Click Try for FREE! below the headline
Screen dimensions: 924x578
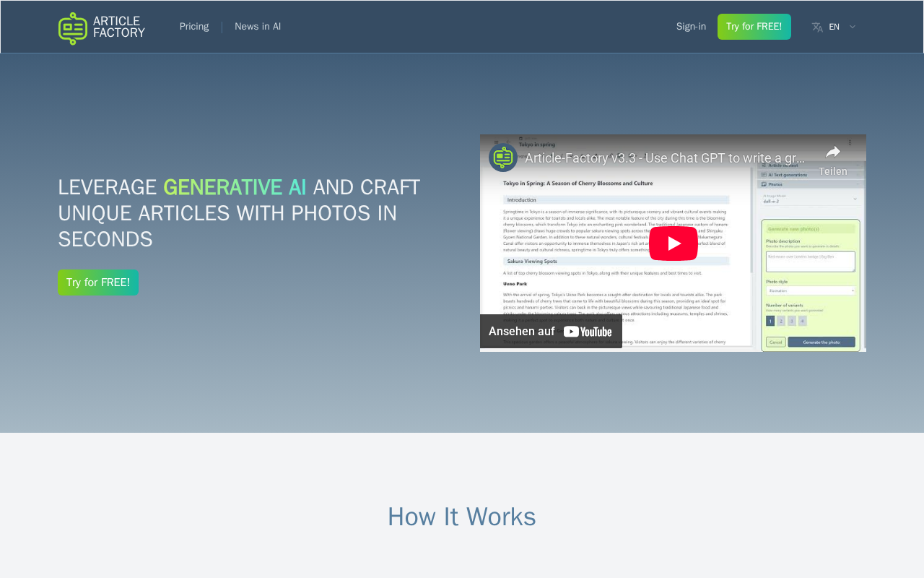coord(98,282)
